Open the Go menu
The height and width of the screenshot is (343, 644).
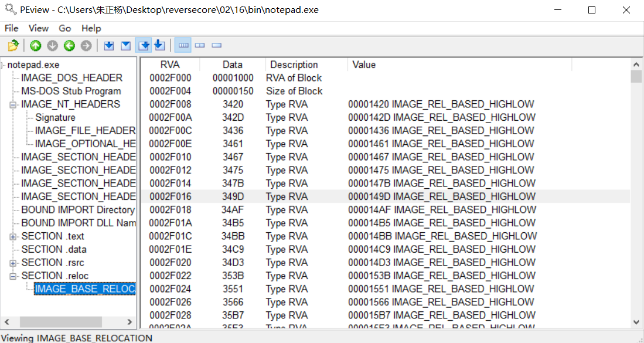click(64, 28)
